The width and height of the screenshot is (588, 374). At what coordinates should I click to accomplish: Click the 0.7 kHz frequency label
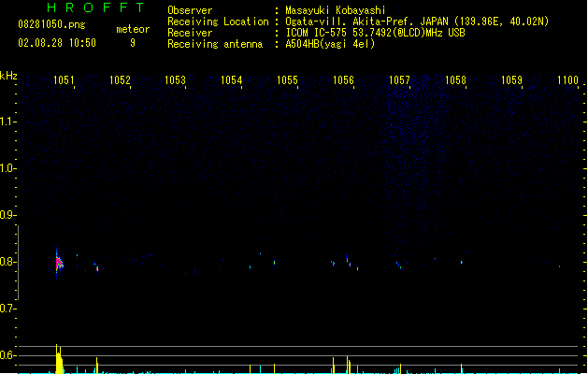point(7,309)
